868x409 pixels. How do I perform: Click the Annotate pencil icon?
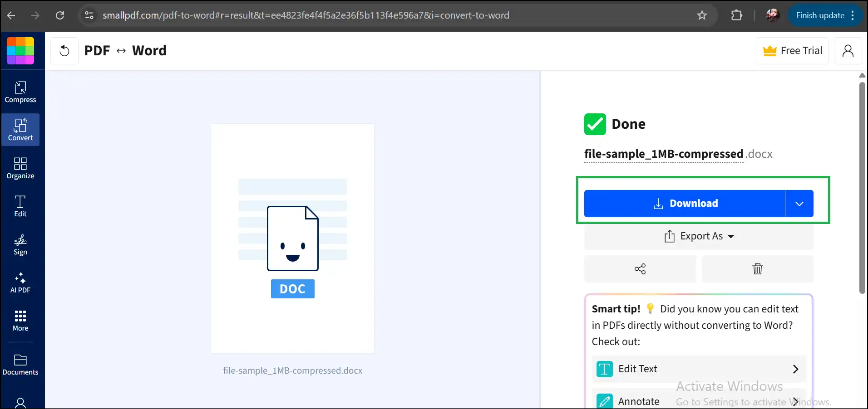pos(605,401)
